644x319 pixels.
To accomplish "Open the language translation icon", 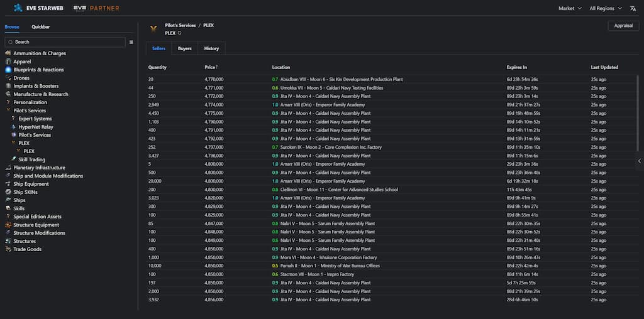I will [x=633, y=8].
